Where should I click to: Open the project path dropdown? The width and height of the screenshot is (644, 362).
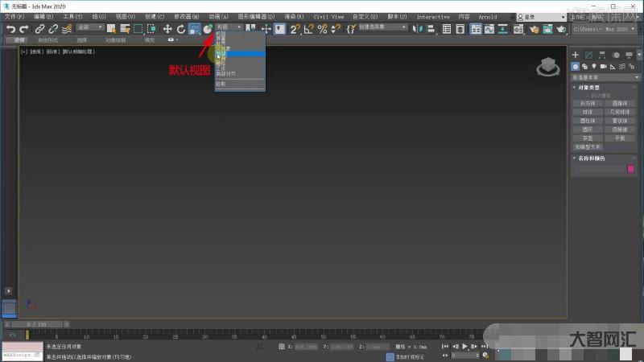(x=604, y=29)
